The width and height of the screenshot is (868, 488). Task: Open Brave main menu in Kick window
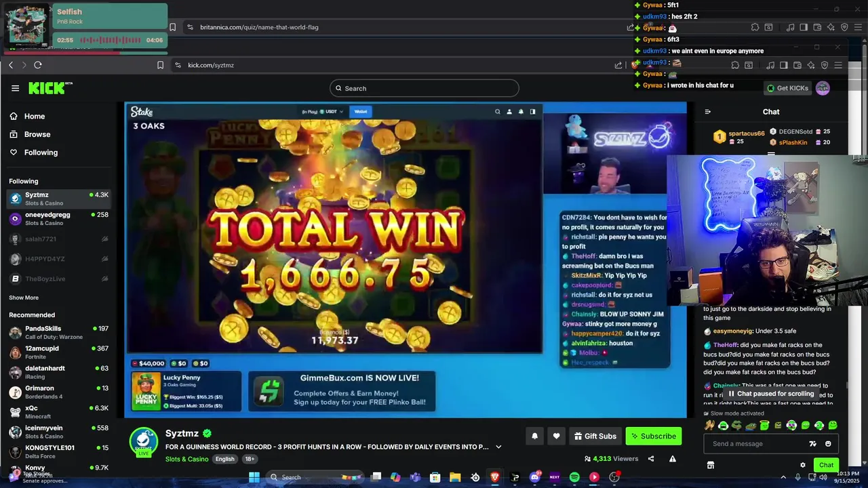click(838, 65)
